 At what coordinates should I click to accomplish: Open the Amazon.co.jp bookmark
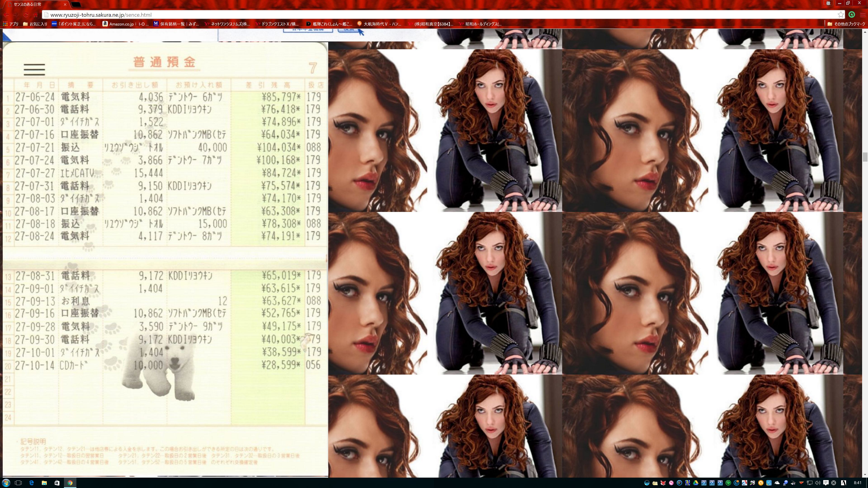(125, 24)
